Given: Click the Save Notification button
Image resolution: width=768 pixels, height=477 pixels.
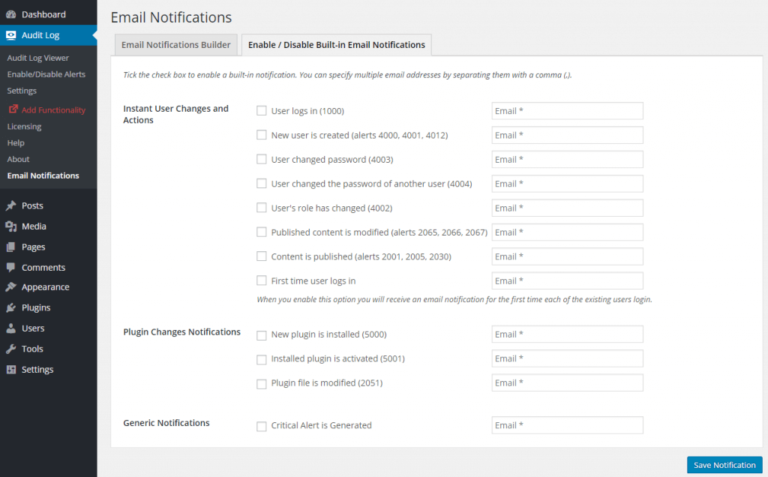Looking at the screenshot, I should click(x=724, y=465).
